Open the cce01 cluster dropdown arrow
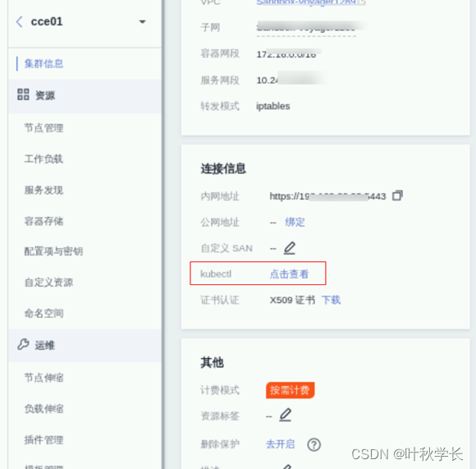 pyautogui.click(x=142, y=22)
